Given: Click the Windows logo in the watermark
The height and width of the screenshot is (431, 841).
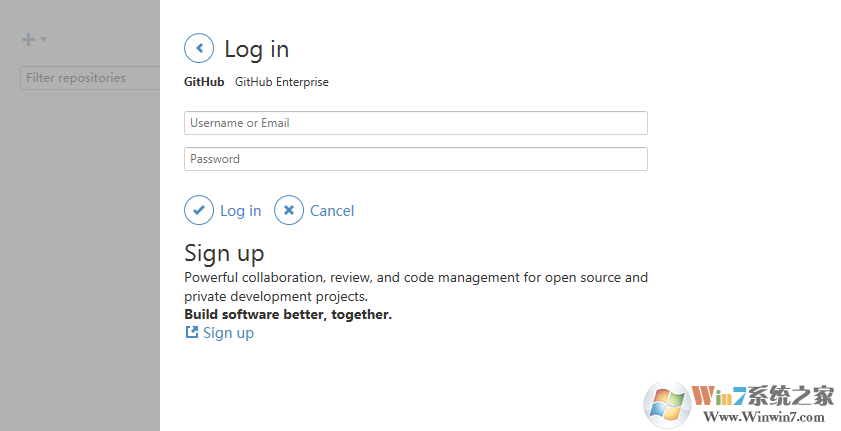Looking at the screenshot, I should pos(667,402).
